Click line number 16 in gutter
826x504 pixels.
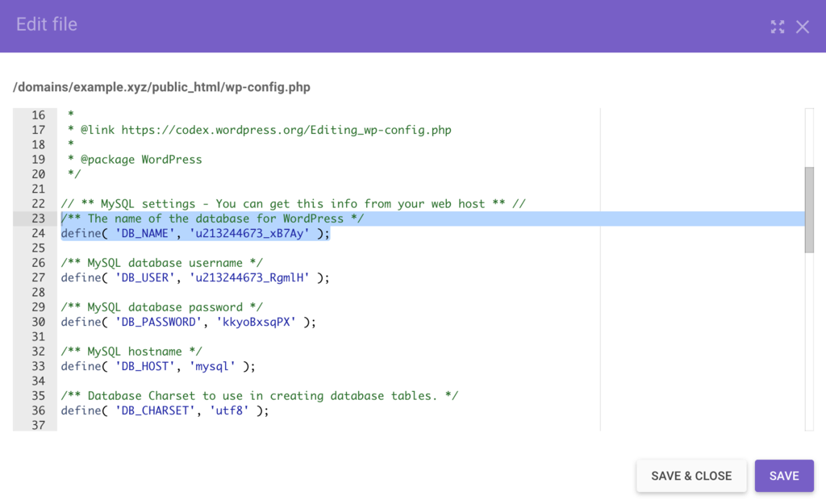click(x=39, y=115)
